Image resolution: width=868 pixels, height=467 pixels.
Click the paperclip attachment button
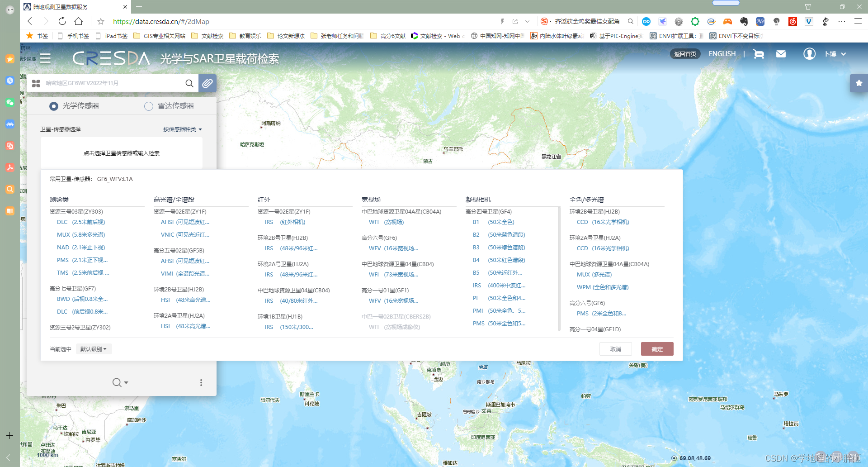208,83
